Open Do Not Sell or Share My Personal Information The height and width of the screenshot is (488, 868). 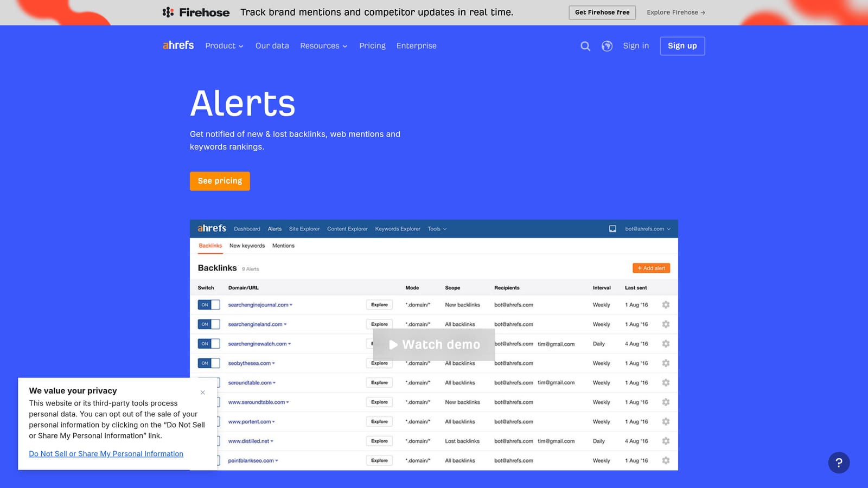point(106,454)
